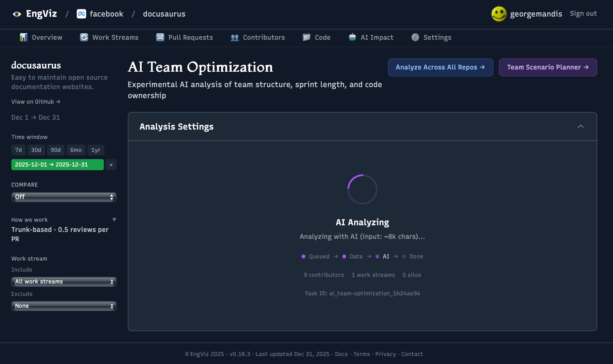Click the EngViz eye logo icon
Viewport: 613px width, 364px height.
pos(17,14)
